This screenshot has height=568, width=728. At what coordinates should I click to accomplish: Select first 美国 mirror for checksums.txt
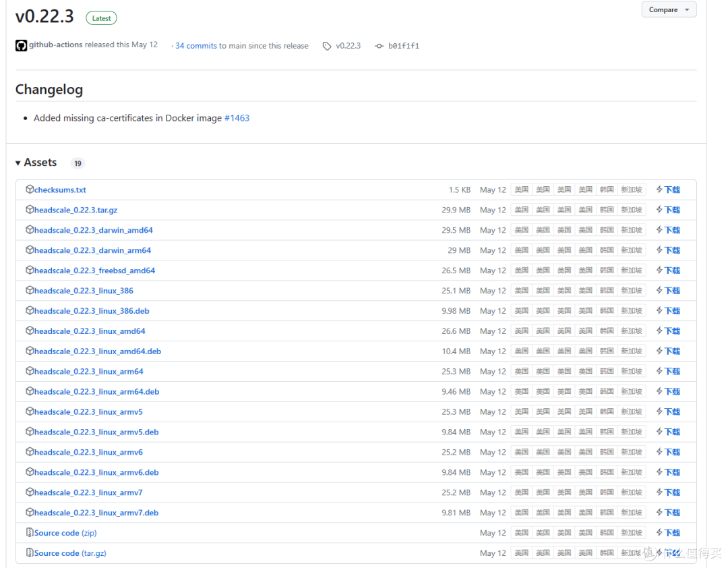tap(522, 190)
